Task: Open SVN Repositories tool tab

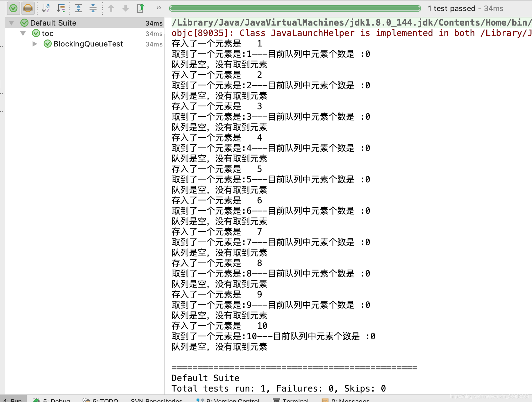Action: point(156,400)
